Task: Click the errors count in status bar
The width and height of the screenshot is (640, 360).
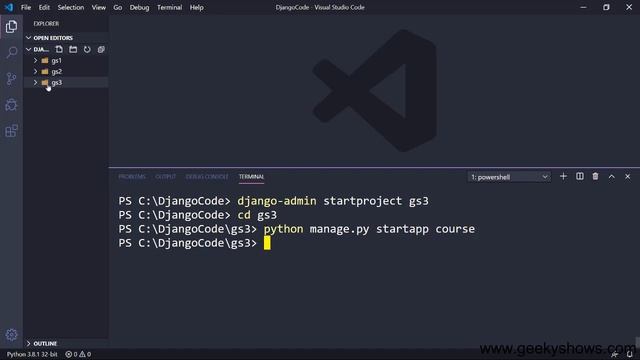Action: pyautogui.click(x=71, y=354)
